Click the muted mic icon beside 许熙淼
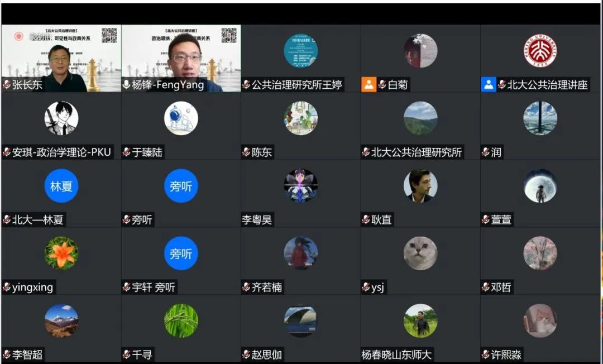 486,355
